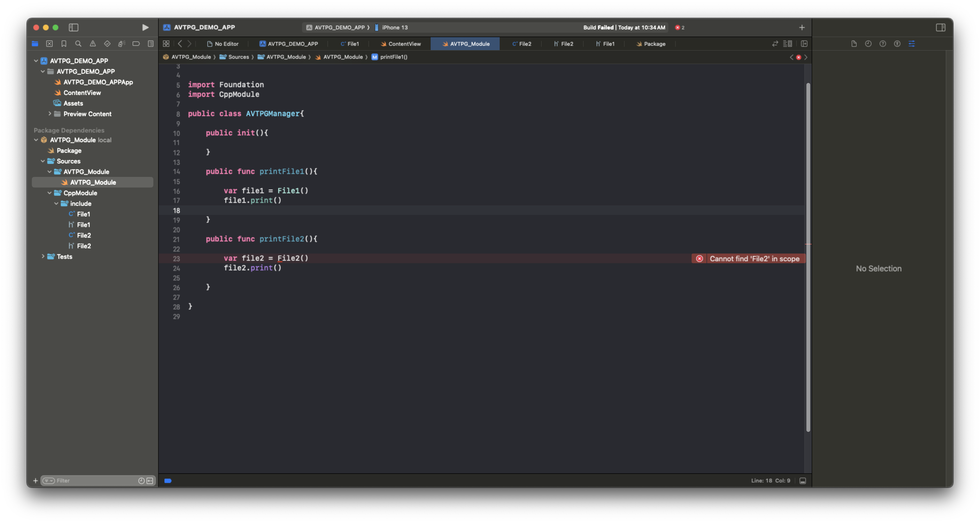This screenshot has width=980, height=523.
Task: Toggle recent files filter clock icon
Action: 141,481
